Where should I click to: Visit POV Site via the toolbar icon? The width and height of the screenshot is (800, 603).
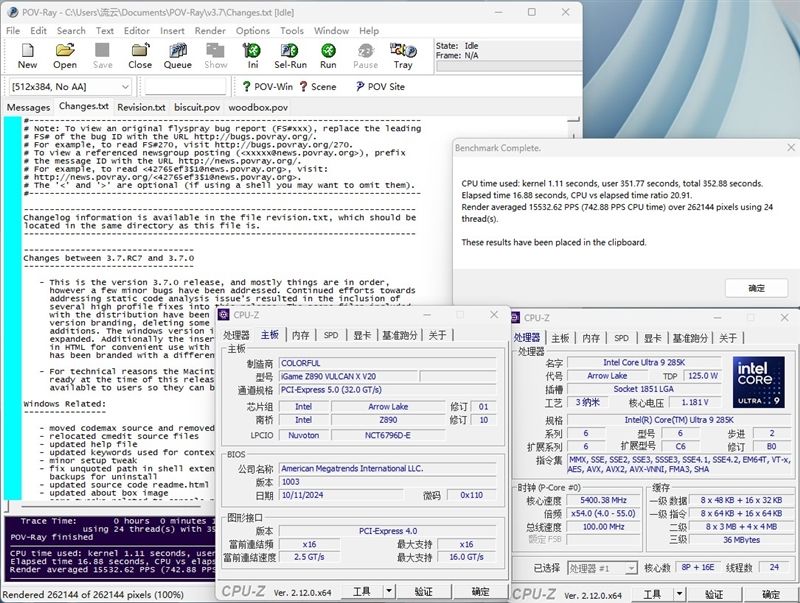(379, 87)
